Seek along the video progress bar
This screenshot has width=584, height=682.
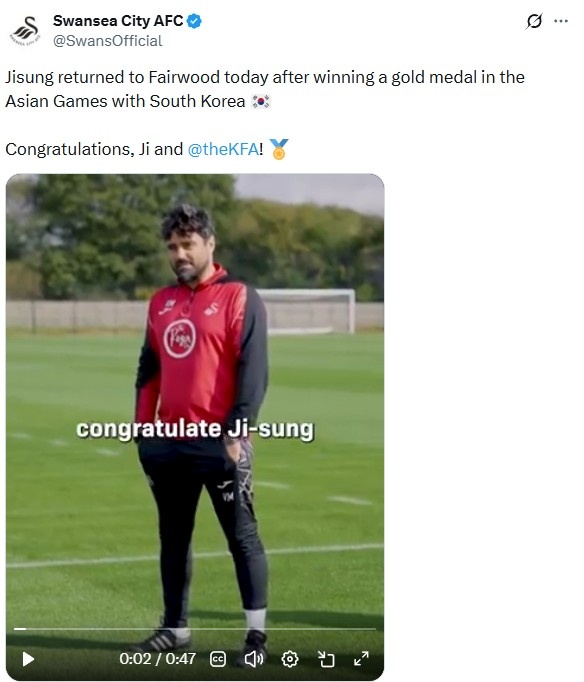[195, 629]
